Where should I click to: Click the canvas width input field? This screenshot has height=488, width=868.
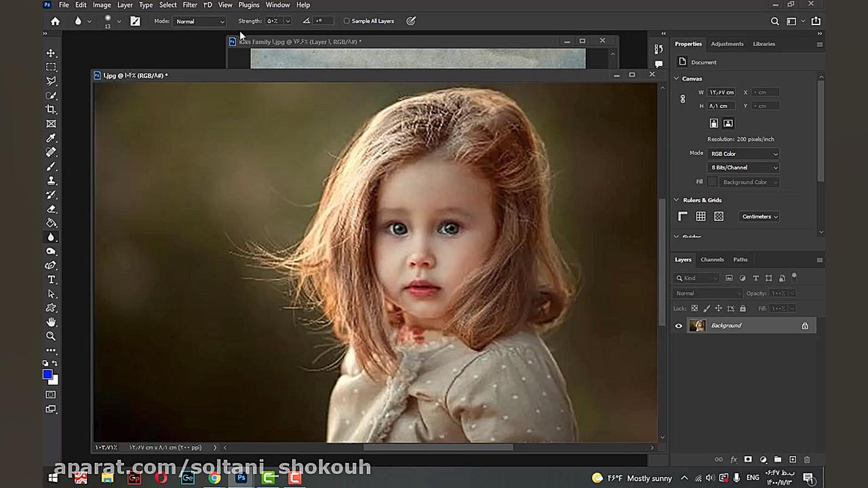722,92
